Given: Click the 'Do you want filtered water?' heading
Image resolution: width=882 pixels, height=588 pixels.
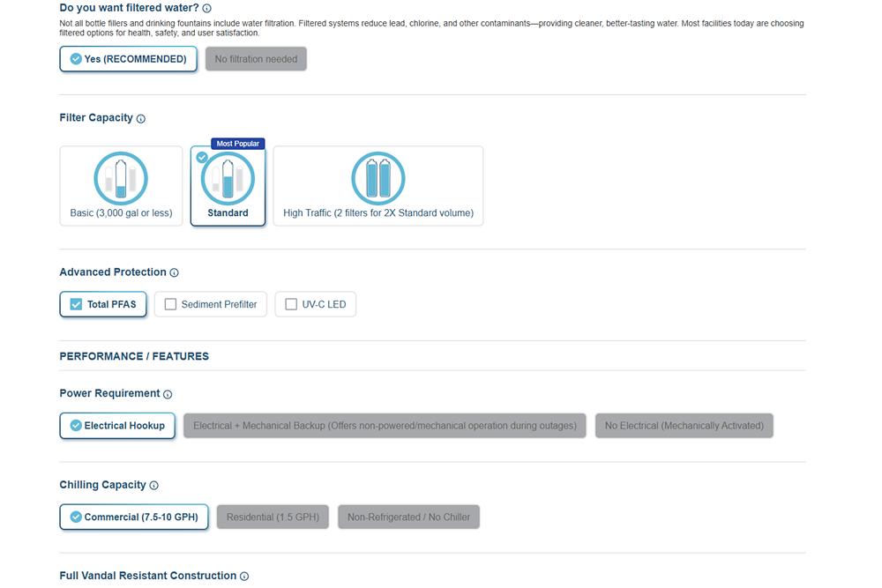Looking at the screenshot, I should [129, 8].
